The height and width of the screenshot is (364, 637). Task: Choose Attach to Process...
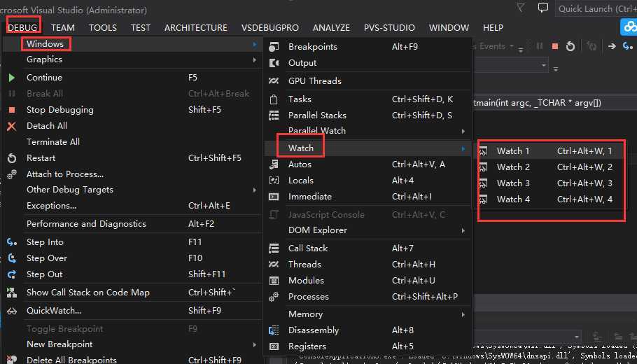[65, 174]
